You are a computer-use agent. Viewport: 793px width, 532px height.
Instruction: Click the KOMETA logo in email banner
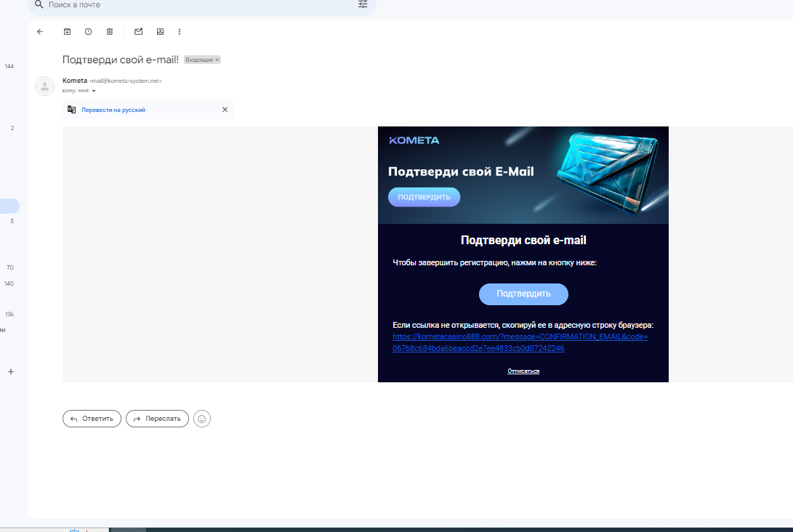[x=414, y=140]
